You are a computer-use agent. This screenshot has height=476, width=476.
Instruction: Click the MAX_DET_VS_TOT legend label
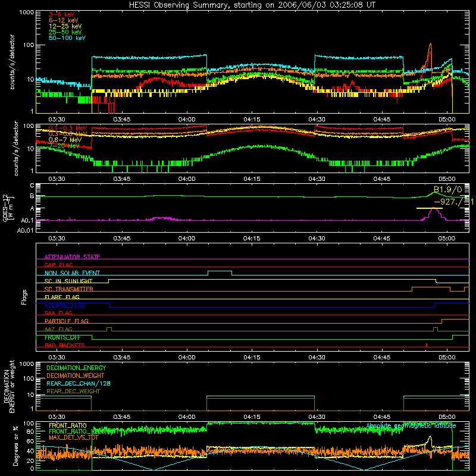(x=74, y=437)
